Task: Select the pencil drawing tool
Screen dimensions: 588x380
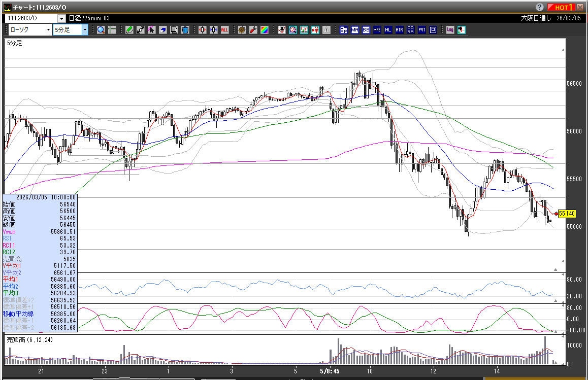Action: point(129,30)
